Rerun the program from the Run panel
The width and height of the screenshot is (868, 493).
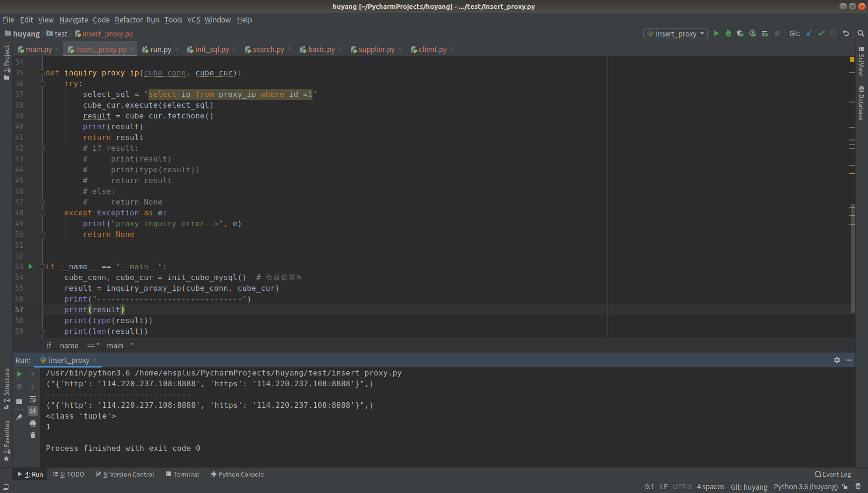[19, 374]
